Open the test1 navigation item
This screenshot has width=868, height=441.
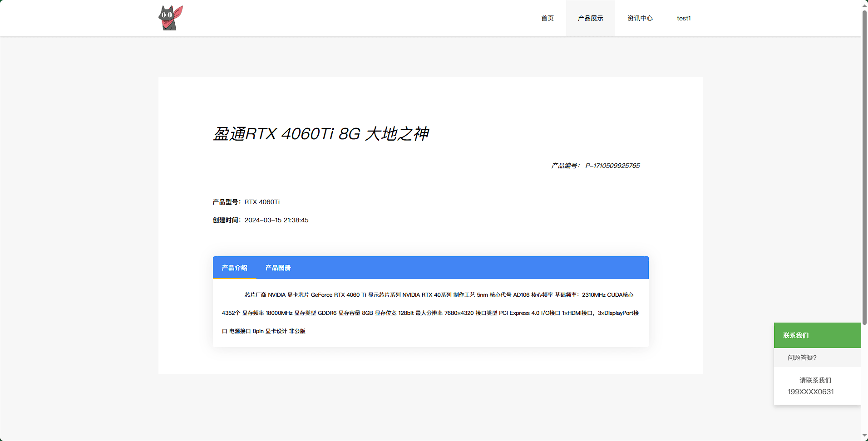click(x=684, y=18)
